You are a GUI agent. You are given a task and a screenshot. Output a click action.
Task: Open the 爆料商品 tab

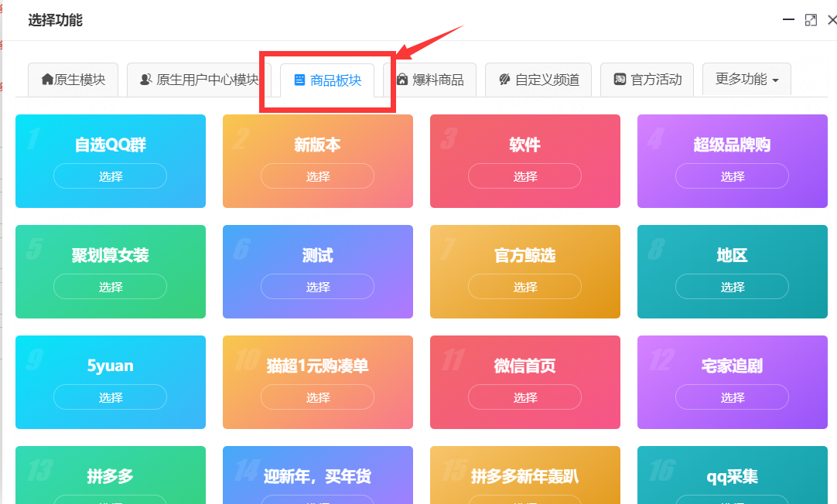click(429, 80)
